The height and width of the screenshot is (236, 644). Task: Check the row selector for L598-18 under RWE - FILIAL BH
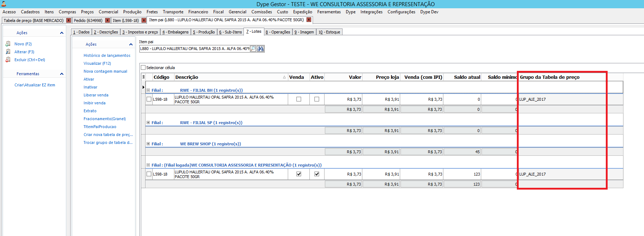tap(149, 99)
